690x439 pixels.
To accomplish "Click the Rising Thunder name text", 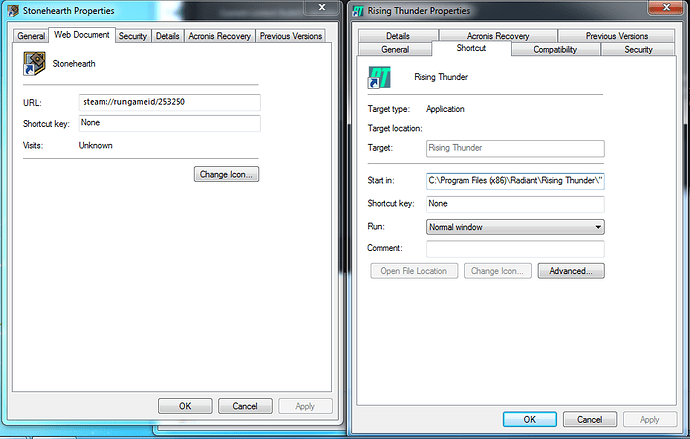I will coord(441,77).
